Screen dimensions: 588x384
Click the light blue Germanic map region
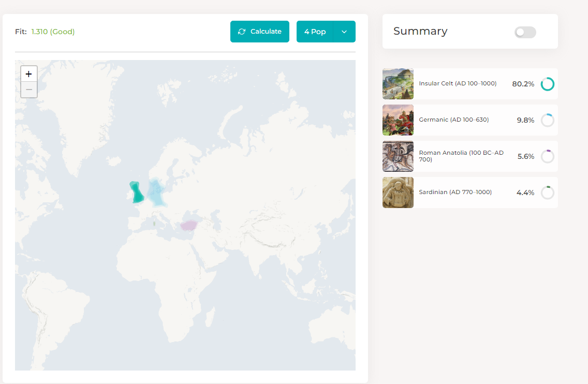tap(156, 193)
